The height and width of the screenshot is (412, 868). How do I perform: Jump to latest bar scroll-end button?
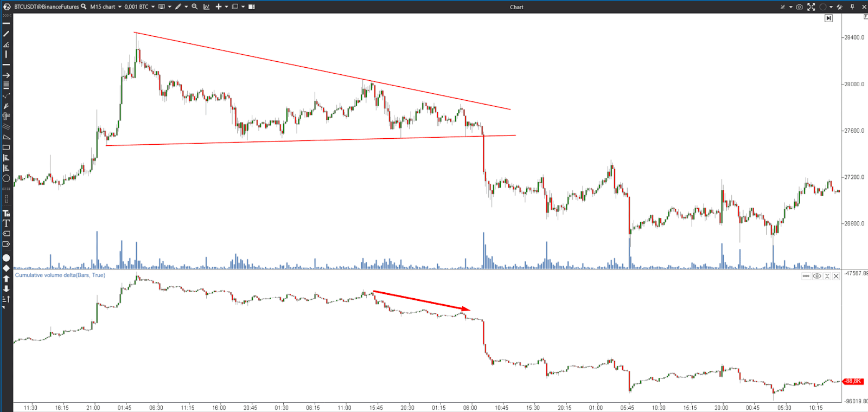click(828, 18)
